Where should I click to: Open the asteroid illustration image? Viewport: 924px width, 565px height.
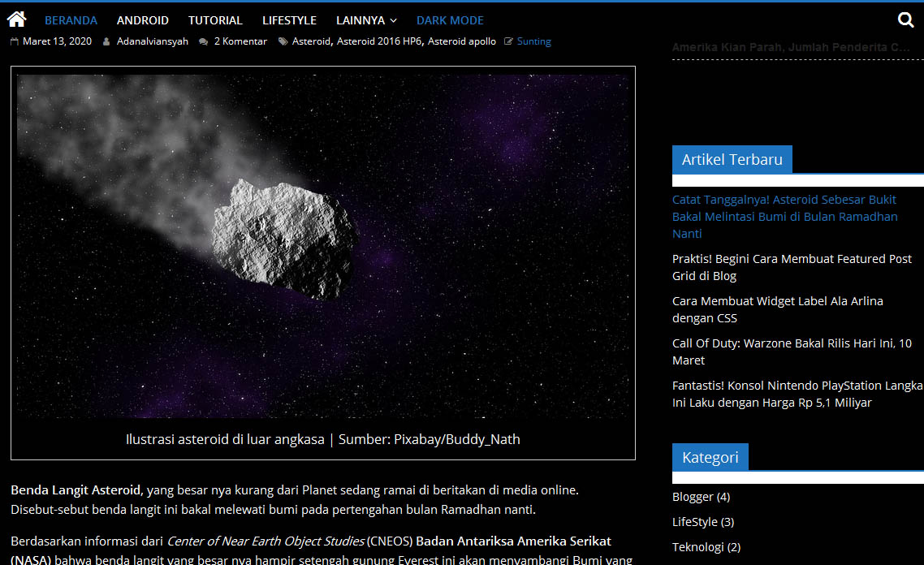(x=323, y=246)
